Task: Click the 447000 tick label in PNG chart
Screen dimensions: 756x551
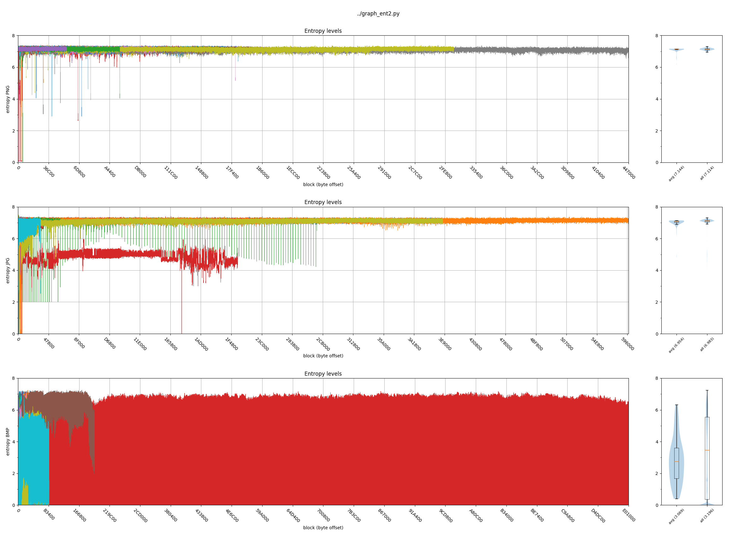Action: coord(629,173)
